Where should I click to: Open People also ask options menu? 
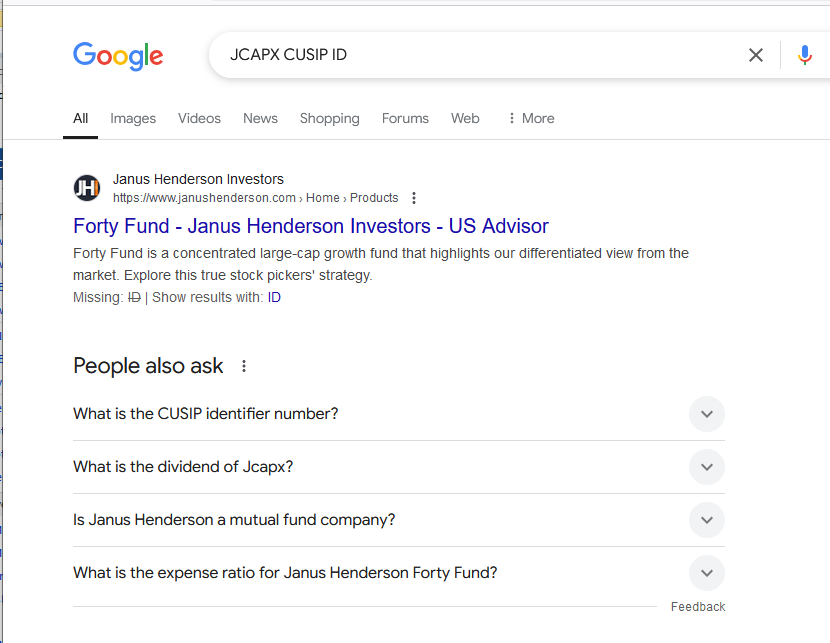243,366
